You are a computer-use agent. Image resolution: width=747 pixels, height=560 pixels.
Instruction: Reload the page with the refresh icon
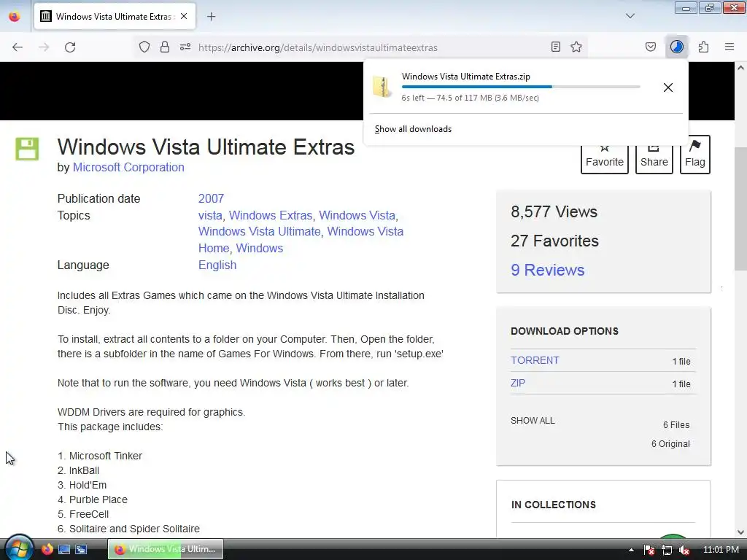click(x=70, y=47)
